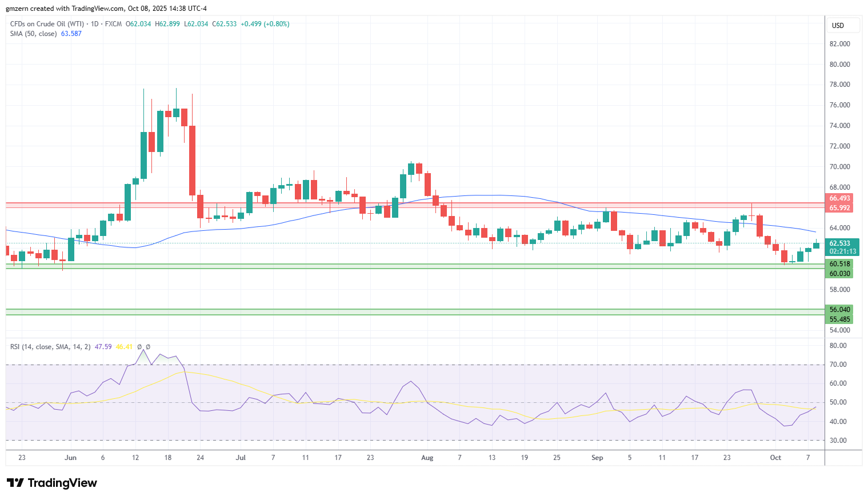Viewport: 868px width, 500px height.
Task: Select the RSI (14, close, SMA, 14, 2) legend
Action: pyautogui.click(x=50, y=347)
